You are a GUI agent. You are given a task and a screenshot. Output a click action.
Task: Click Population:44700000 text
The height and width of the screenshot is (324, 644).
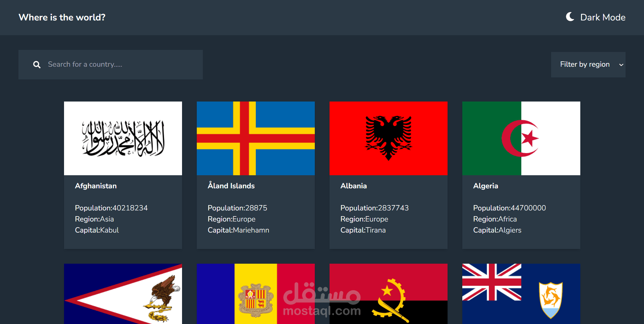[510, 208]
